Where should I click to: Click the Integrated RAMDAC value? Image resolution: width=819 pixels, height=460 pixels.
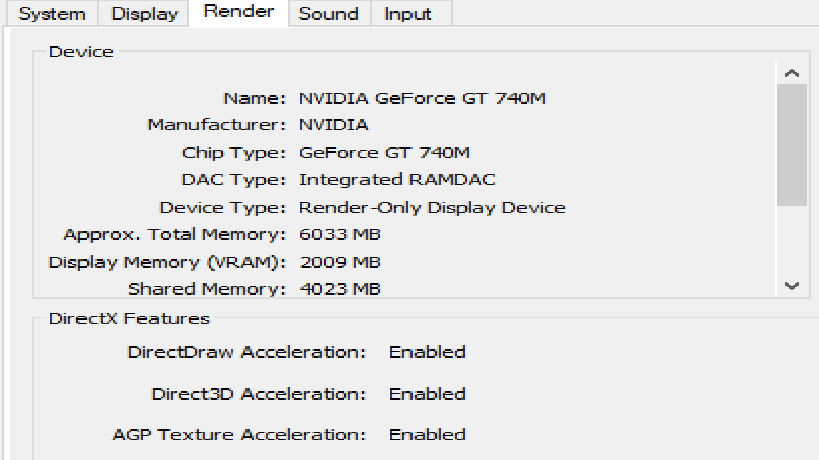pyautogui.click(x=397, y=180)
